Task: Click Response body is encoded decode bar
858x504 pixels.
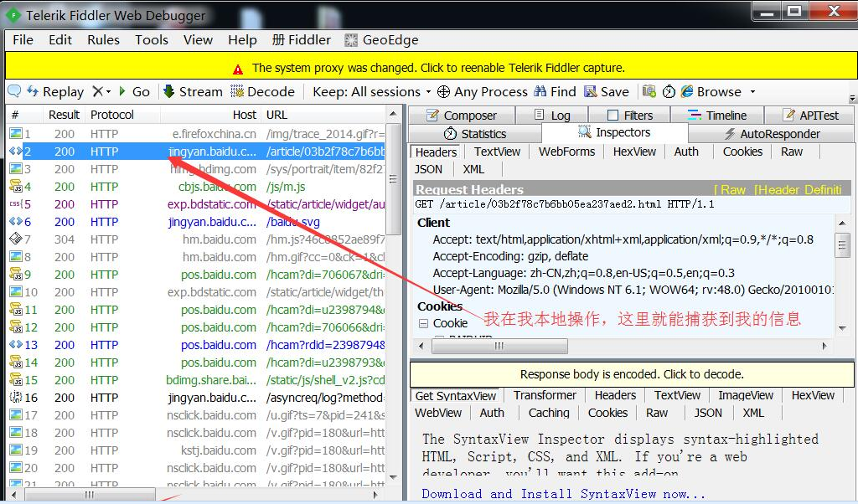Action: coord(632,374)
